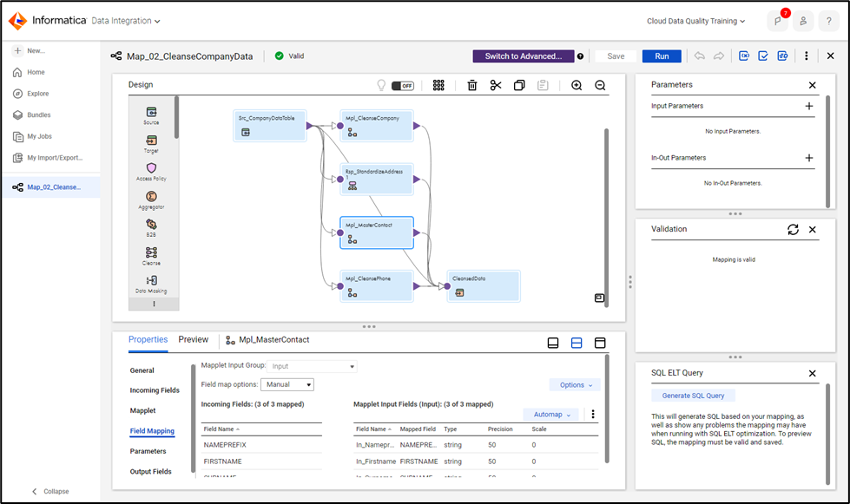Select the Source transformation in the palette
850x504 pixels.
[x=151, y=115]
